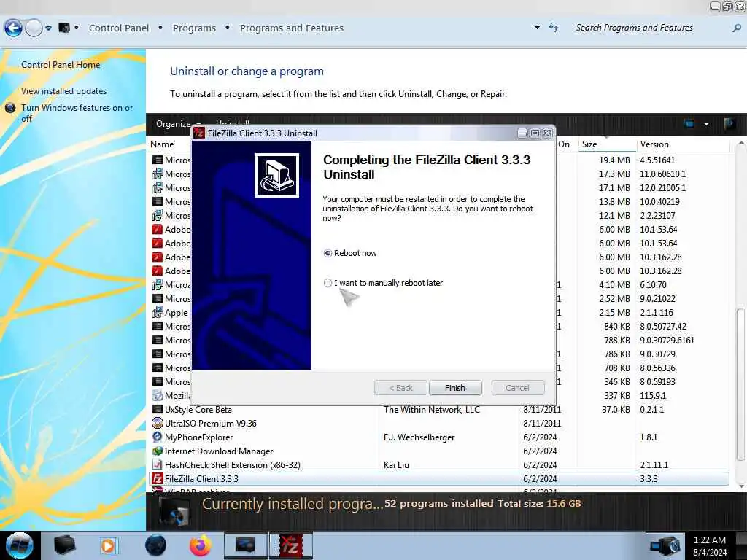Click the FileZilla icon in dialog title bar
The image size is (747, 560).
click(x=199, y=133)
